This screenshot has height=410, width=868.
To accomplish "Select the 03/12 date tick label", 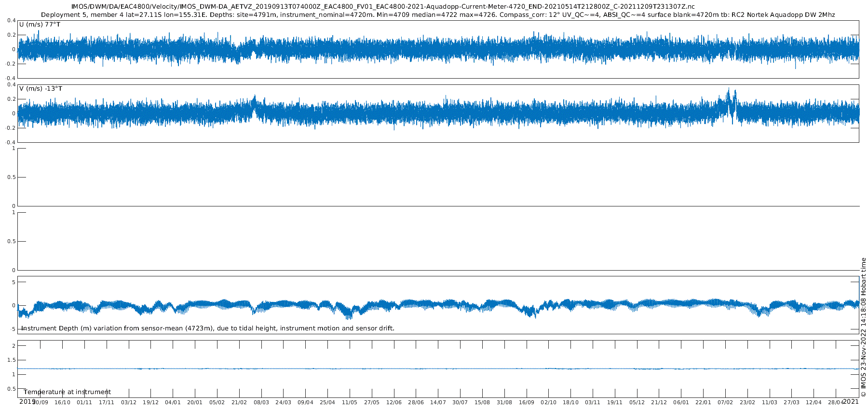I will (129, 402).
